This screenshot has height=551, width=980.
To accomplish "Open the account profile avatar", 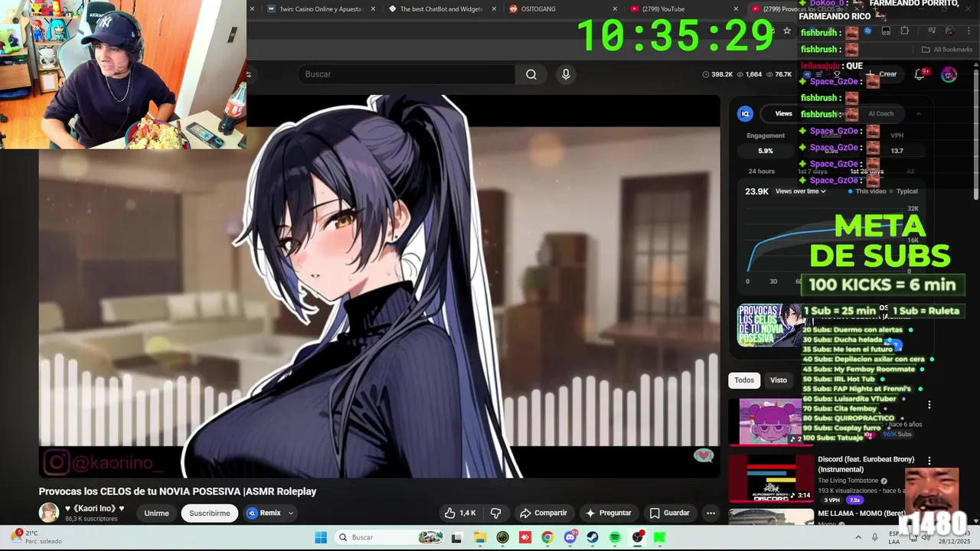I will point(949,74).
